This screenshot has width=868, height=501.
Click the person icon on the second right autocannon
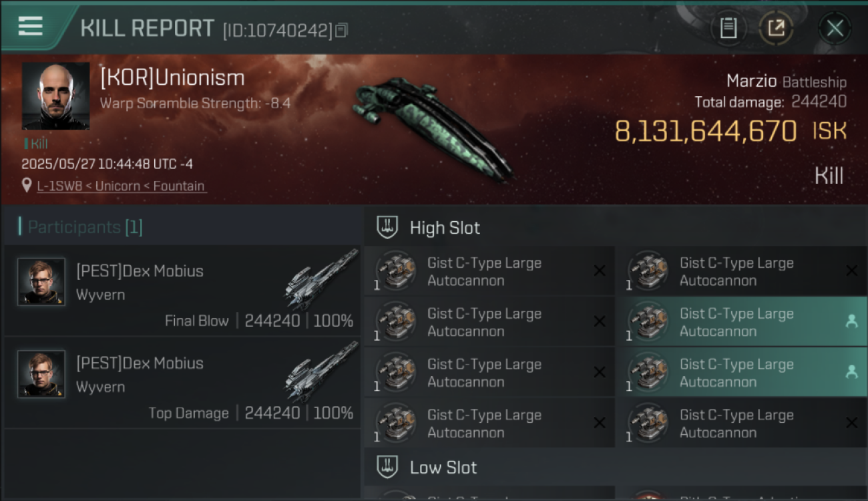click(851, 321)
